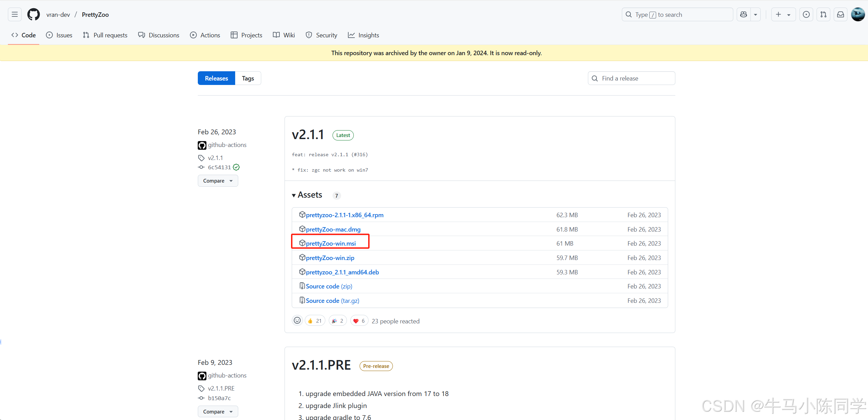Switch to the Actions tab

coord(205,35)
